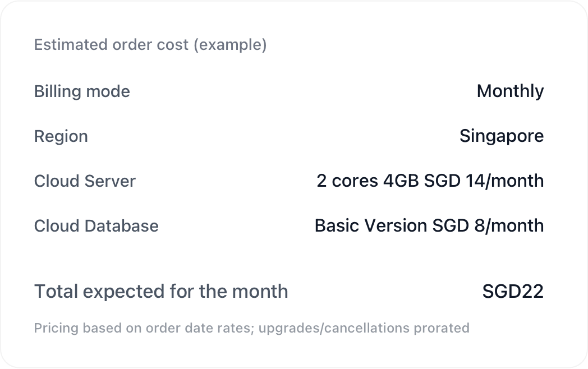This screenshot has height=369, width=588.
Task: Click the "Monthly" billing value
Action: click(510, 91)
